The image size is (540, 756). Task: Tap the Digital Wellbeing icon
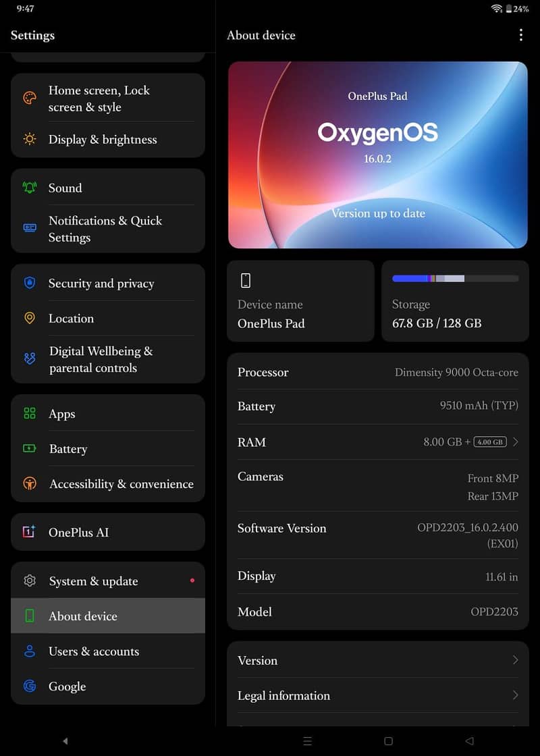tap(30, 358)
